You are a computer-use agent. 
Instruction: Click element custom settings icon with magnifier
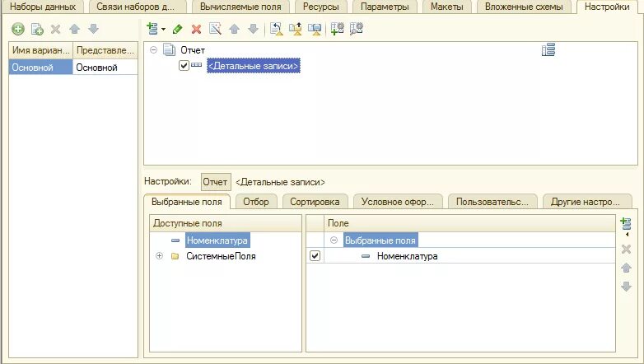click(356, 28)
